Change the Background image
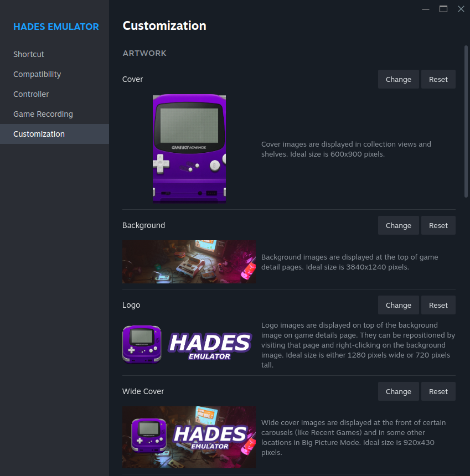The width and height of the screenshot is (470, 476). coord(398,225)
